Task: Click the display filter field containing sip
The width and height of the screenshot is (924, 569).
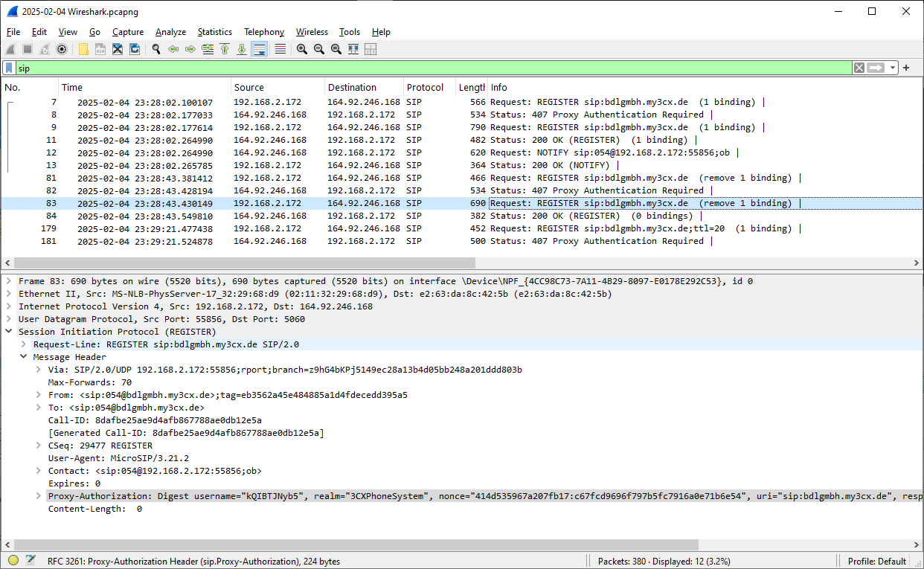Action: pos(434,68)
